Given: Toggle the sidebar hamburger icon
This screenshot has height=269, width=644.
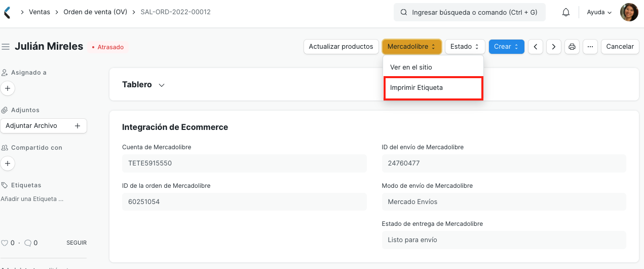Looking at the screenshot, I should point(6,47).
